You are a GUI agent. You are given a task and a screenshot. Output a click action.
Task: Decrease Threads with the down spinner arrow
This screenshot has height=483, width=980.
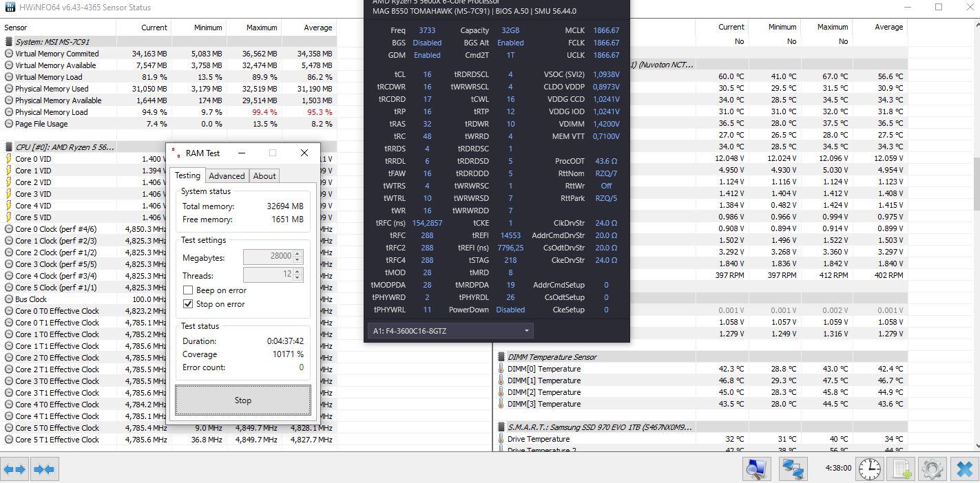point(298,278)
